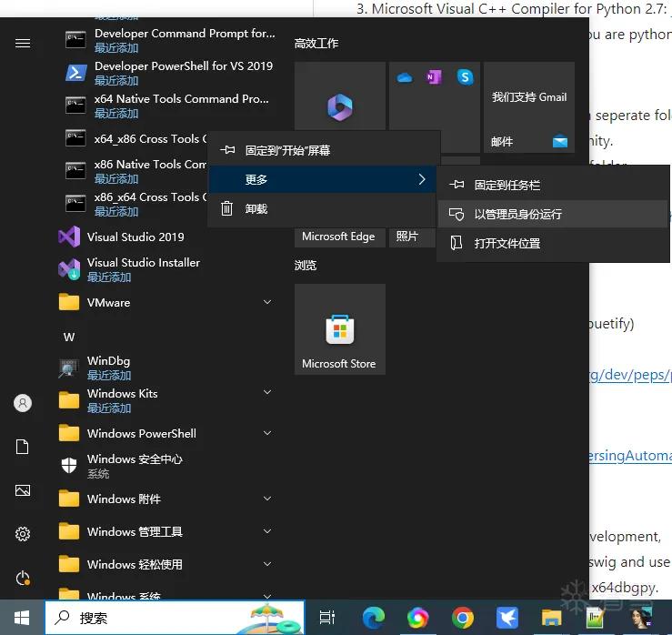Click the 搜索 taskbar search box
Screen dimensions: 672x635
[175, 618]
